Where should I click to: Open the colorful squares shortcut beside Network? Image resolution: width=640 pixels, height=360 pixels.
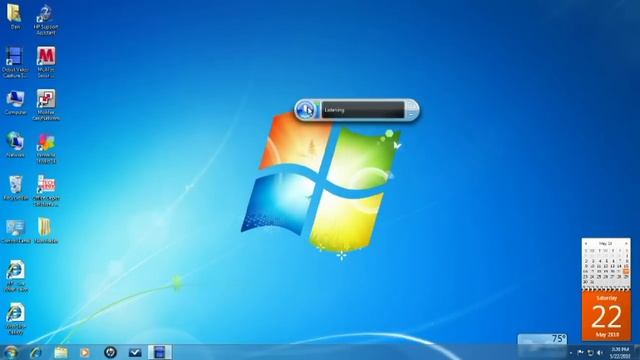46,149
